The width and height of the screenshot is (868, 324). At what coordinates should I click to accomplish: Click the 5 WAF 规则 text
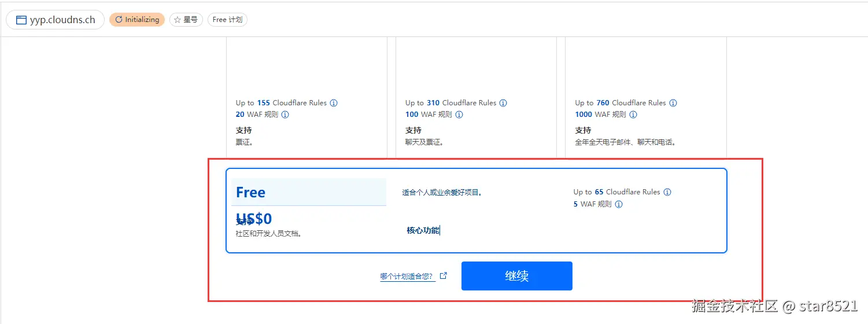(592, 204)
